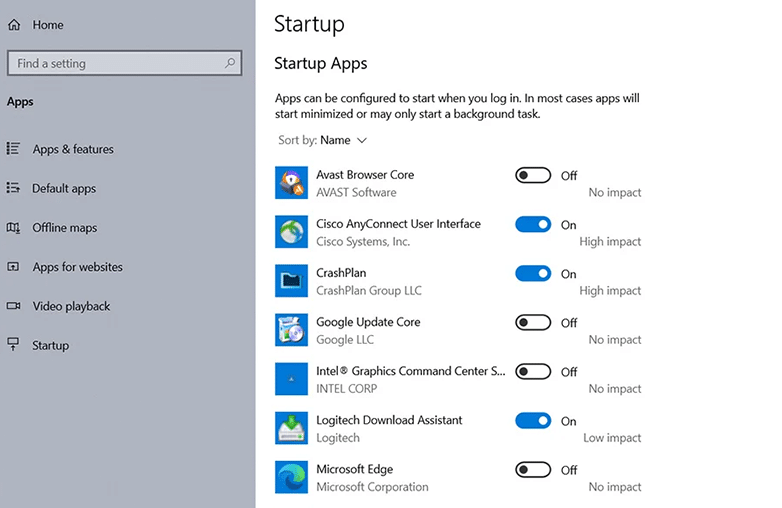Click the Logitech Download Assistant name
This screenshot has height=508, width=782.
click(x=389, y=420)
